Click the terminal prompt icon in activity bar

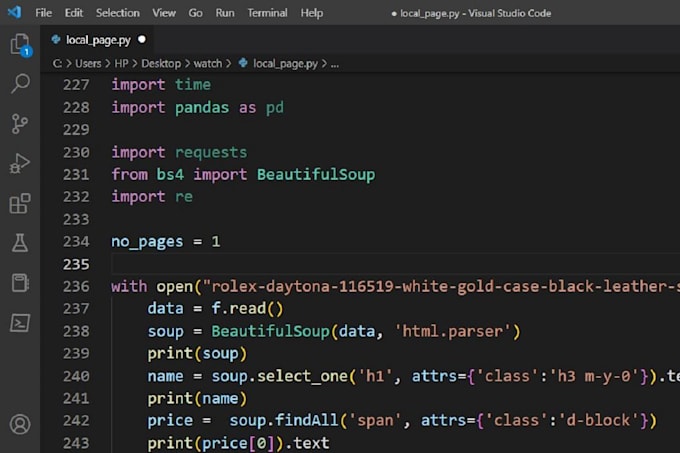pyautogui.click(x=19, y=321)
